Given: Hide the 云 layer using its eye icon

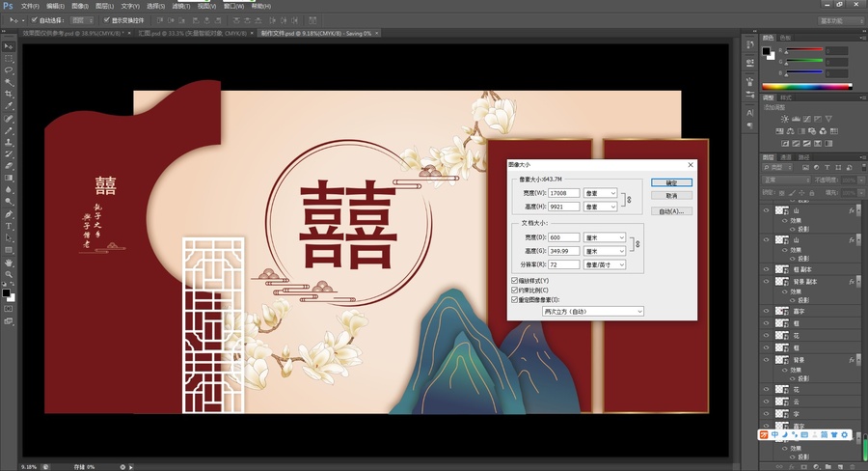Looking at the screenshot, I should (x=766, y=402).
